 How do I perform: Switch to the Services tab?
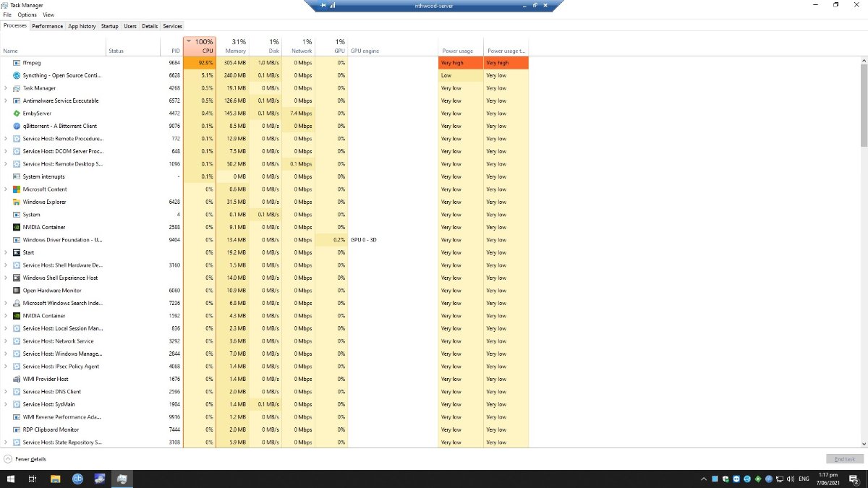point(172,26)
